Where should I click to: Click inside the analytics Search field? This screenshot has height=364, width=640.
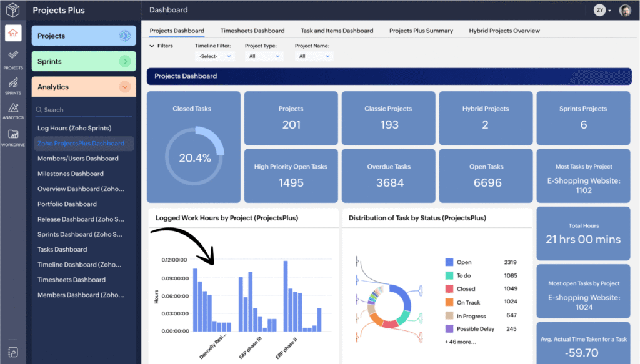coord(83,109)
